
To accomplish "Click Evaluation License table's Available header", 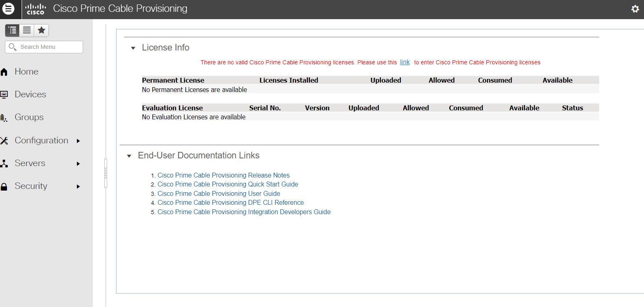I will click(x=524, y=108).
